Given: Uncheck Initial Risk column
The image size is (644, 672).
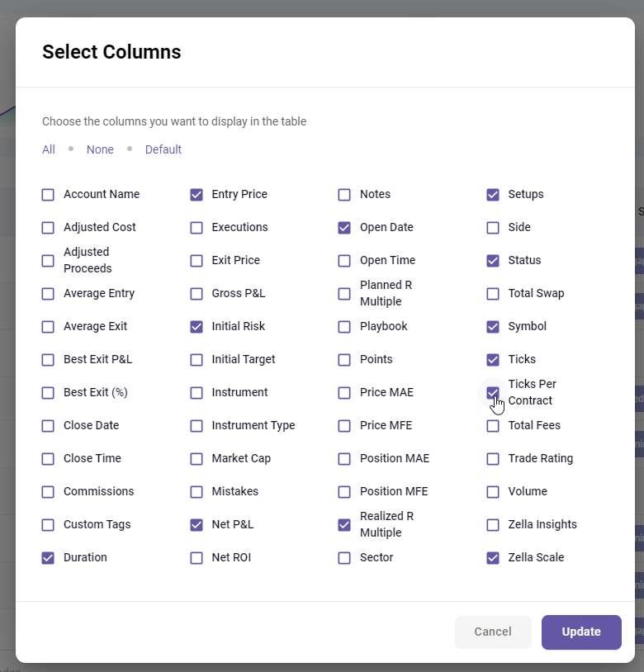Looking at the screenshot, I should pyautogui.click(x=197, y=327).
